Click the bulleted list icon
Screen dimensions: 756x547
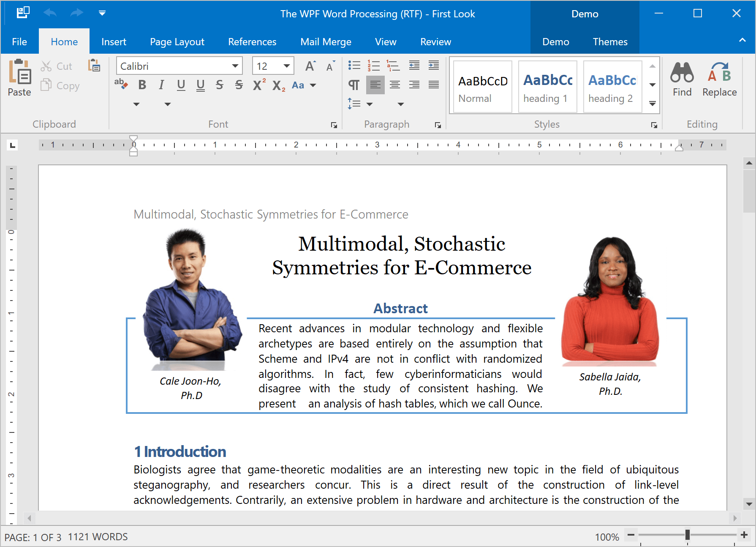point(354,66)
